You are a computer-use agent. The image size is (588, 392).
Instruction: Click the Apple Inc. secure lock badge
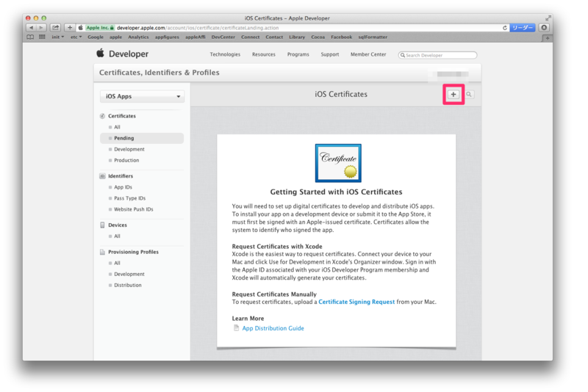click(x=100, y=28)
